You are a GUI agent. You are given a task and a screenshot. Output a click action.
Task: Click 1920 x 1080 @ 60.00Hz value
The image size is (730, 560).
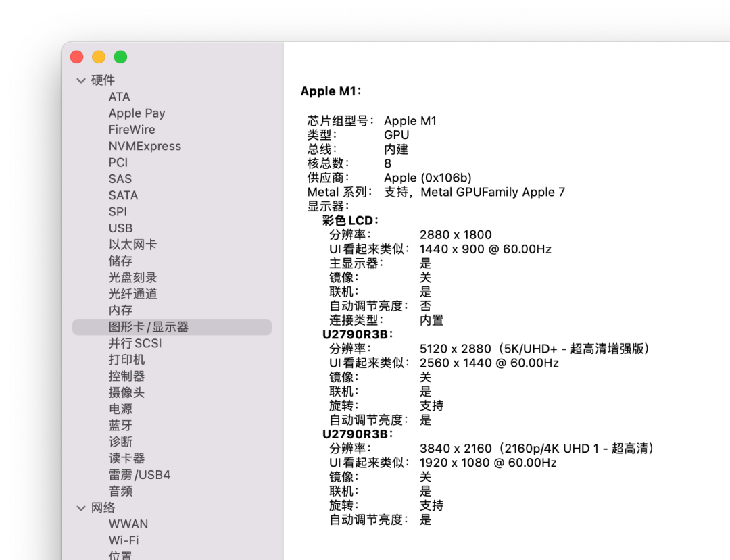pyautogui.click(x=488, y=463)
